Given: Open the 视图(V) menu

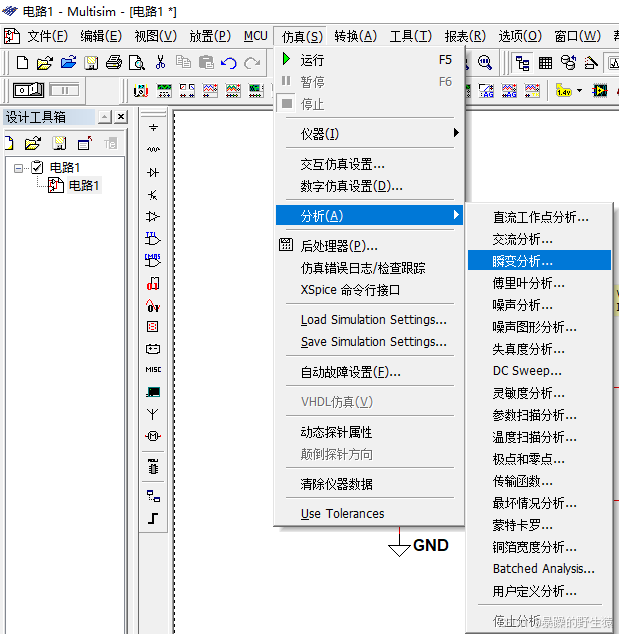Looking at the screenshot, I should click(156, 37).
